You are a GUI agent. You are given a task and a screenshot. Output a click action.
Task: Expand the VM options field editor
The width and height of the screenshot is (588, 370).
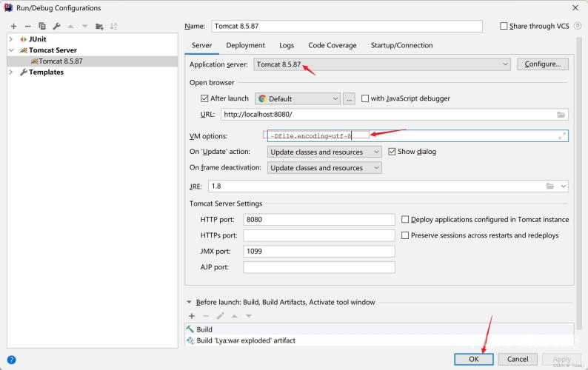click(562, 136)
